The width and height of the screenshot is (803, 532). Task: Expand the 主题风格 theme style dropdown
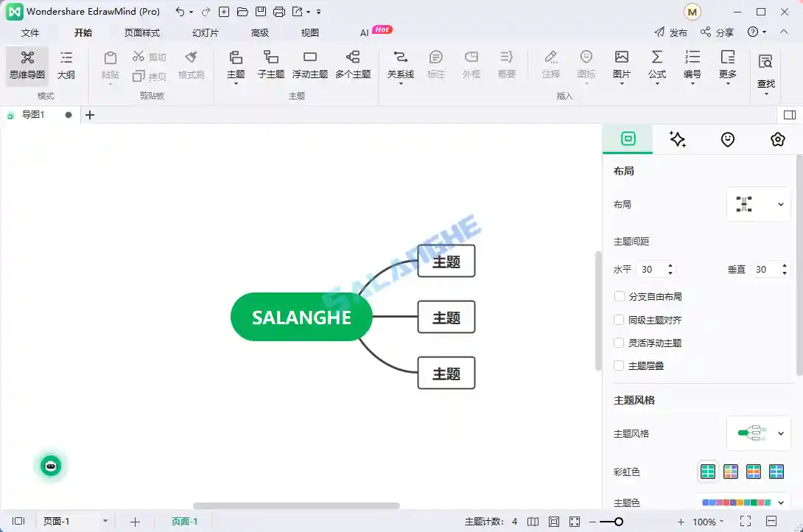pyautogui.click(x=759, y=433)
